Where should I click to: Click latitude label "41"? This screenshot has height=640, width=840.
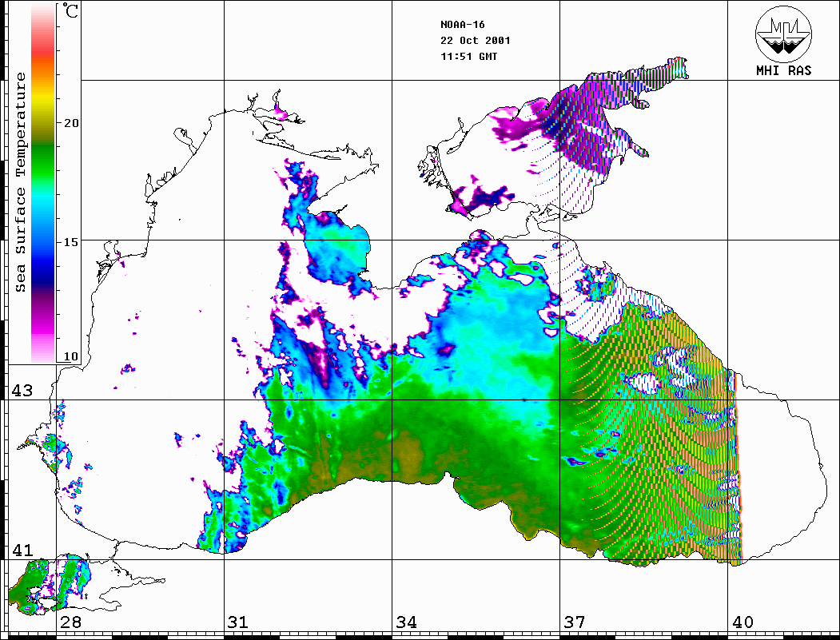[22, 551]
